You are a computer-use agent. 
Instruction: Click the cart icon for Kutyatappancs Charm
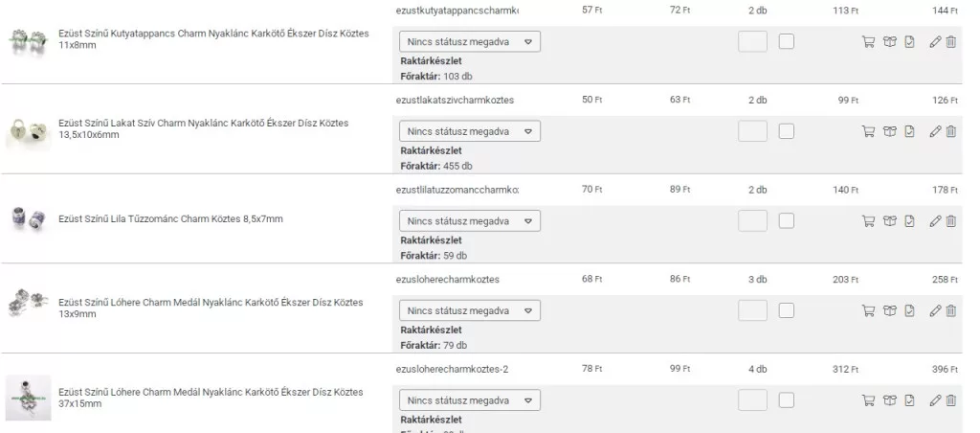[868, 41]
